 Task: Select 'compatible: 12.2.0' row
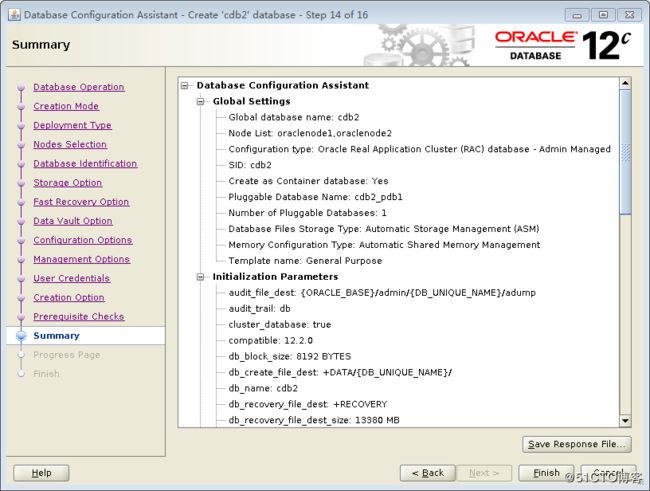(271, 340)
